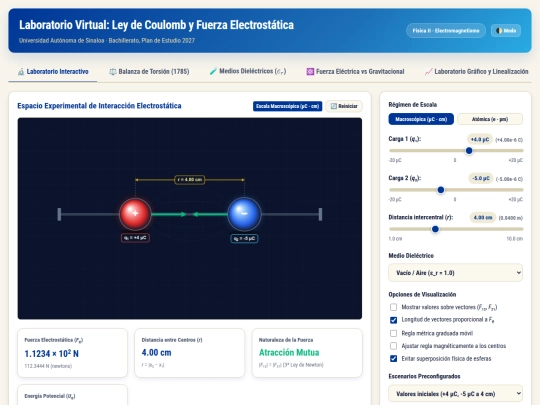Click the Opciones de Visualización heading
This screenshot has height=405, width=540.
[x=422, y=294]
